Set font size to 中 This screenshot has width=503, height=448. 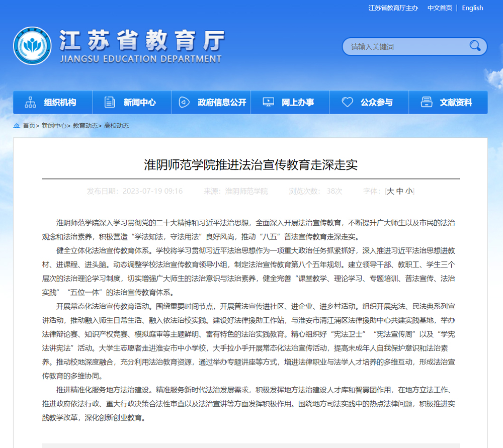tap(399, 192)
